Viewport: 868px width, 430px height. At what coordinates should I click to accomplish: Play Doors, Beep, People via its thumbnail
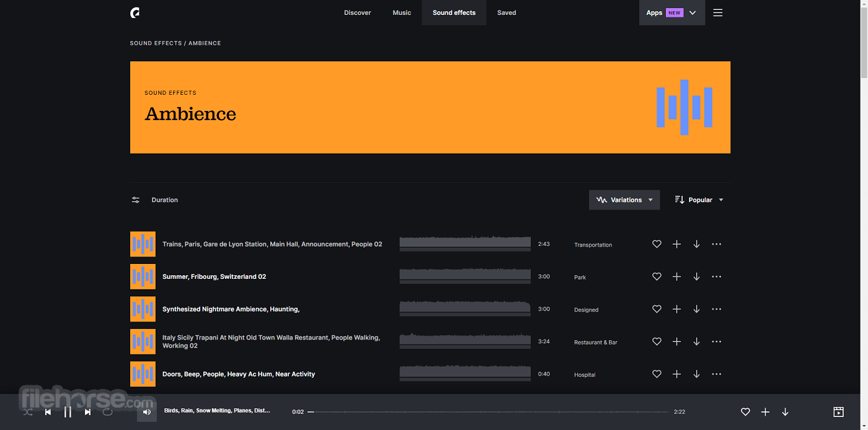point(143,374)
